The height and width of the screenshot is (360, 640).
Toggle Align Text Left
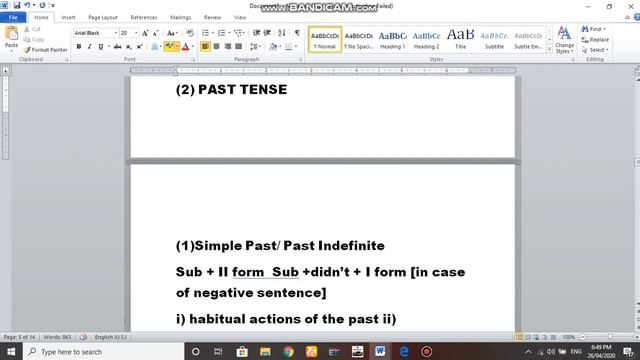point(205,47)
